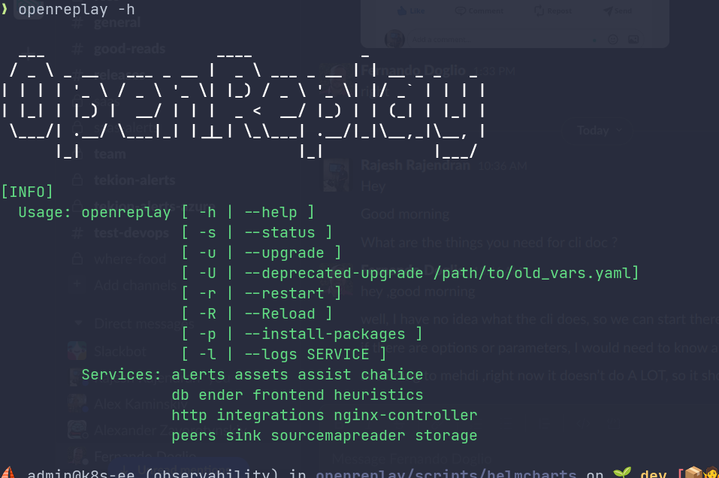Click the 'integrations' service name
This screenshot has width=719, height=478.
pos(271,415)
